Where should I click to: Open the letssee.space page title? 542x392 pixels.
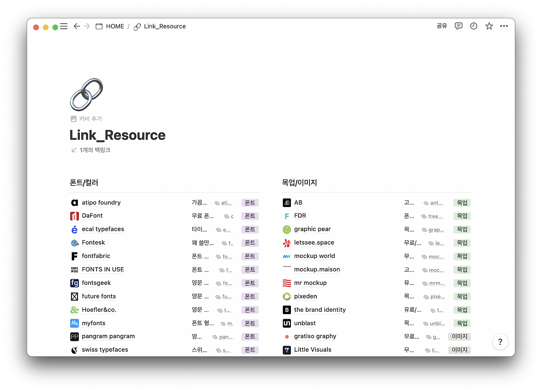314,243
